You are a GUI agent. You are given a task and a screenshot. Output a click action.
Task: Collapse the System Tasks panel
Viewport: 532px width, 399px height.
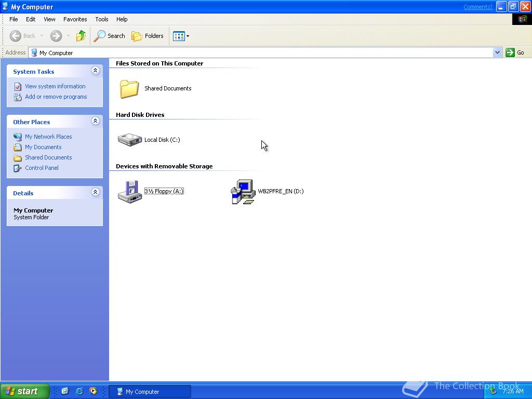click(96, 71)
